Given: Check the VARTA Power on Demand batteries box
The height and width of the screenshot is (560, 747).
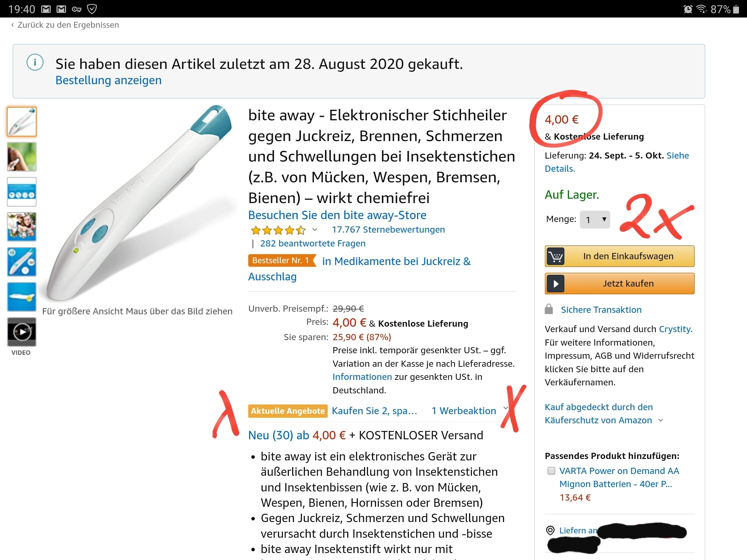Looking at the screenshot, I should pyautogui.click(x=551, y=471).
